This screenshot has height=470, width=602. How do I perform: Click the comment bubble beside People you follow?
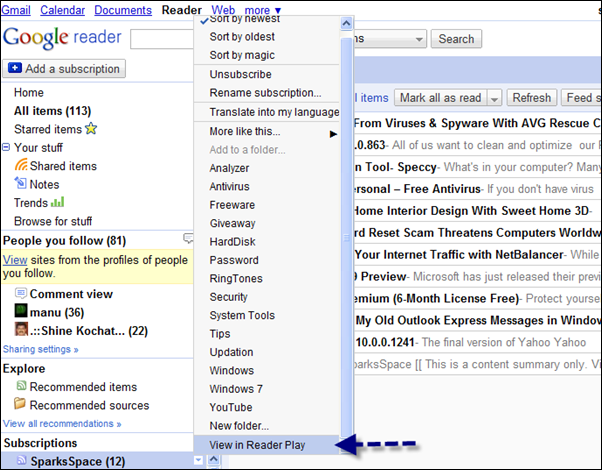point(188,238)
